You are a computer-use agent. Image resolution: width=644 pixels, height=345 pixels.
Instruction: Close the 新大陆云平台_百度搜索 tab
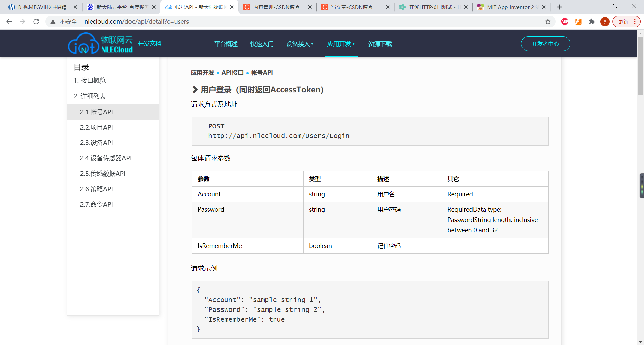[x=154, y=7]
